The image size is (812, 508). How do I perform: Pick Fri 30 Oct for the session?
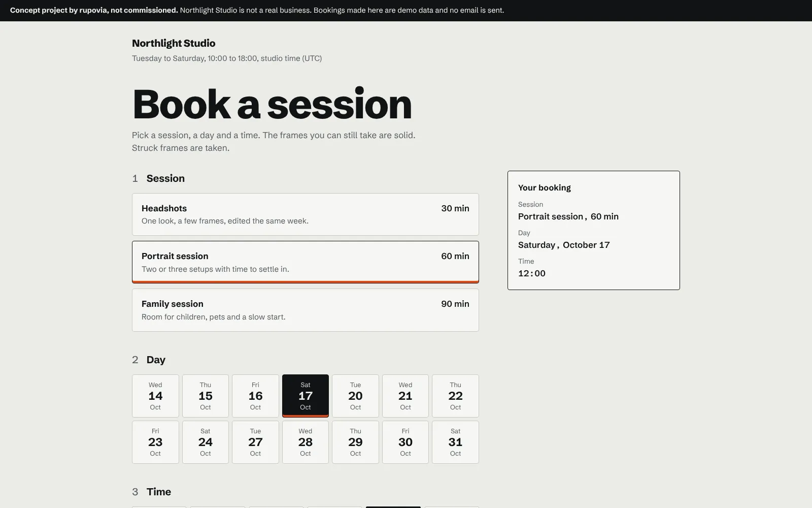405,442
